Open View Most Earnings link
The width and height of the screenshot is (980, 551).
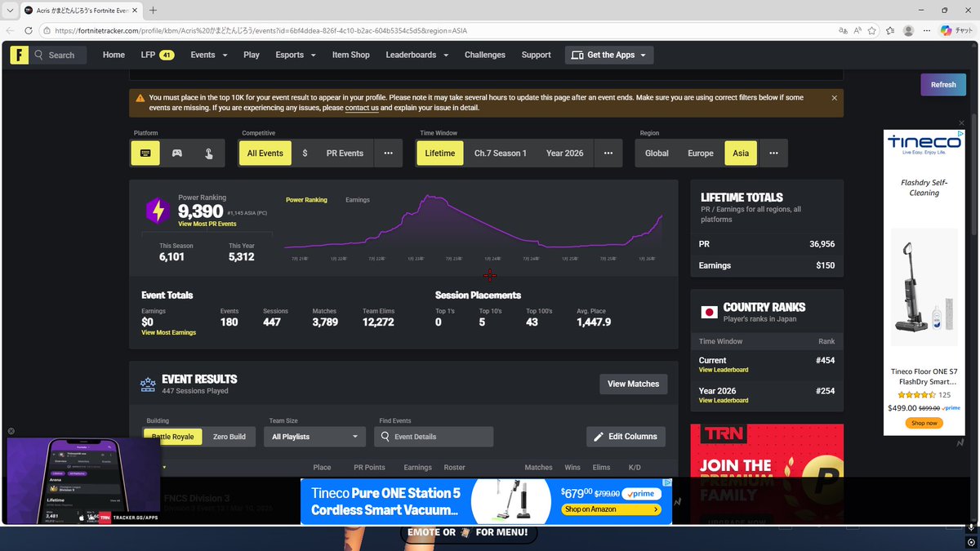click(x=169, y=332)
